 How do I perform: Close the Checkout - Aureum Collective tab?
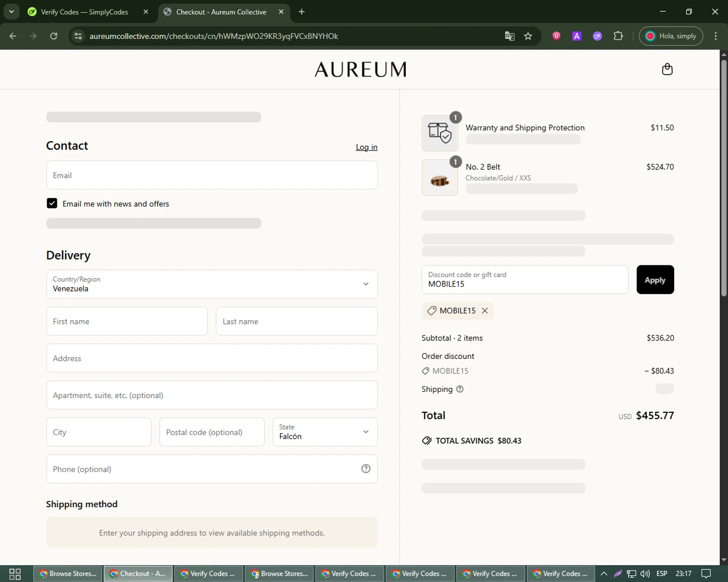(281, 12)
